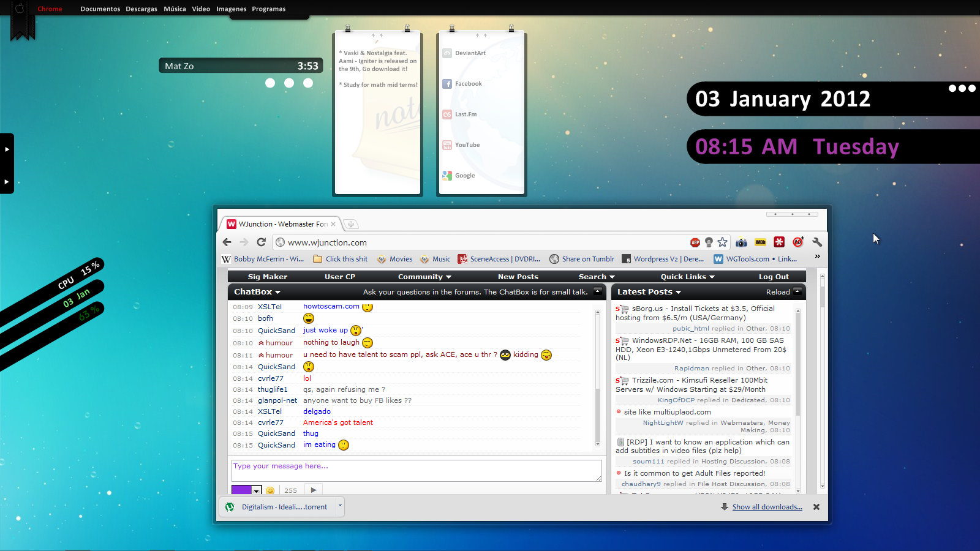Click the Adblock Plus icon in address bar
The image size is (980, 551).
coord(695,242)
